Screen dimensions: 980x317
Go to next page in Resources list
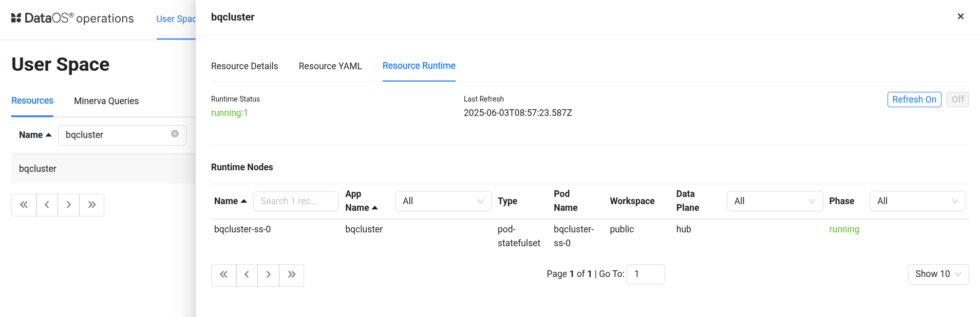[69, 205]
